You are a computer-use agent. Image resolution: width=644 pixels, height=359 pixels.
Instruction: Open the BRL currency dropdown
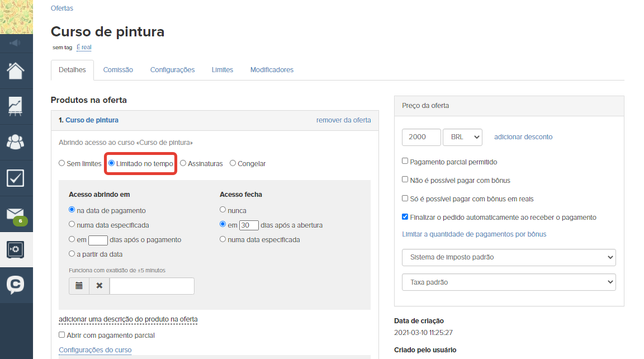462,137
